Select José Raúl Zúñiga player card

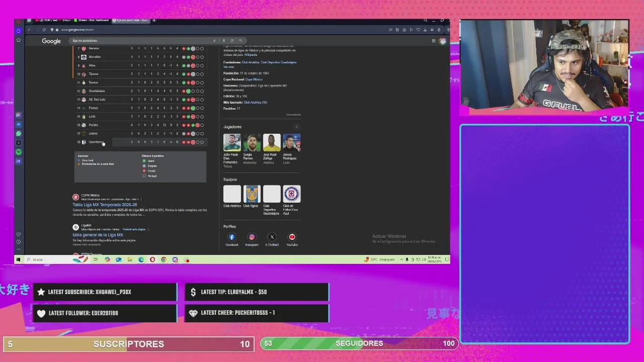[x=271, y=149]
